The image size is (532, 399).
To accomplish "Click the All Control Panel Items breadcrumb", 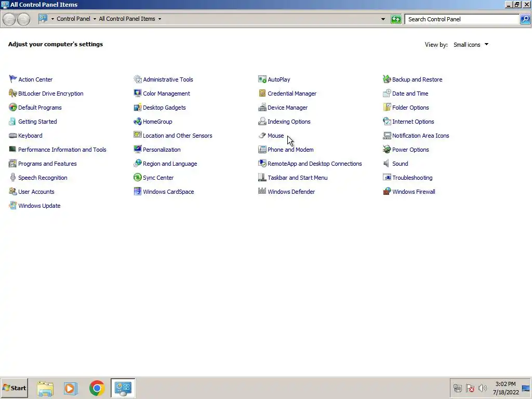I will [127, 19].
